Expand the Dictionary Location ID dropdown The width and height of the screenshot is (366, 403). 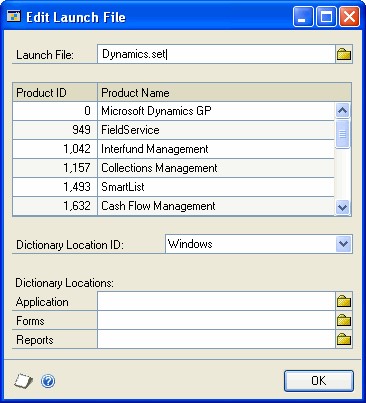point(343,244)
